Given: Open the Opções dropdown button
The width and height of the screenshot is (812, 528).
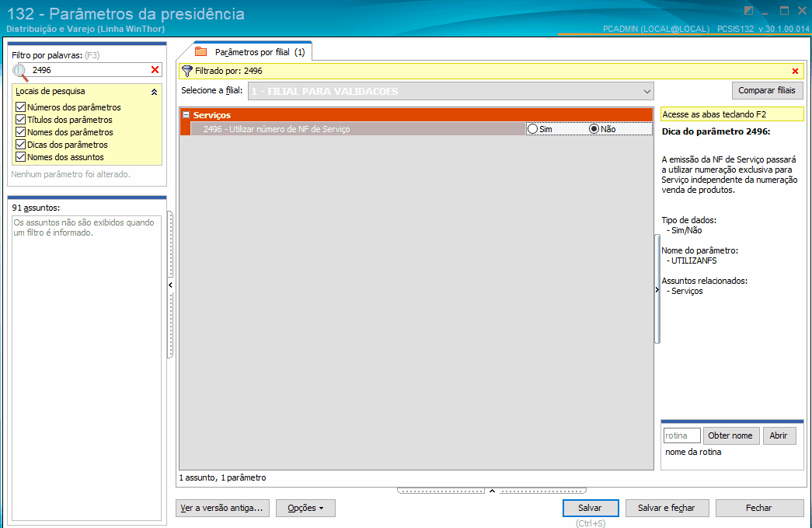Looking at the screenshot, I should click(x=305, y=508).
